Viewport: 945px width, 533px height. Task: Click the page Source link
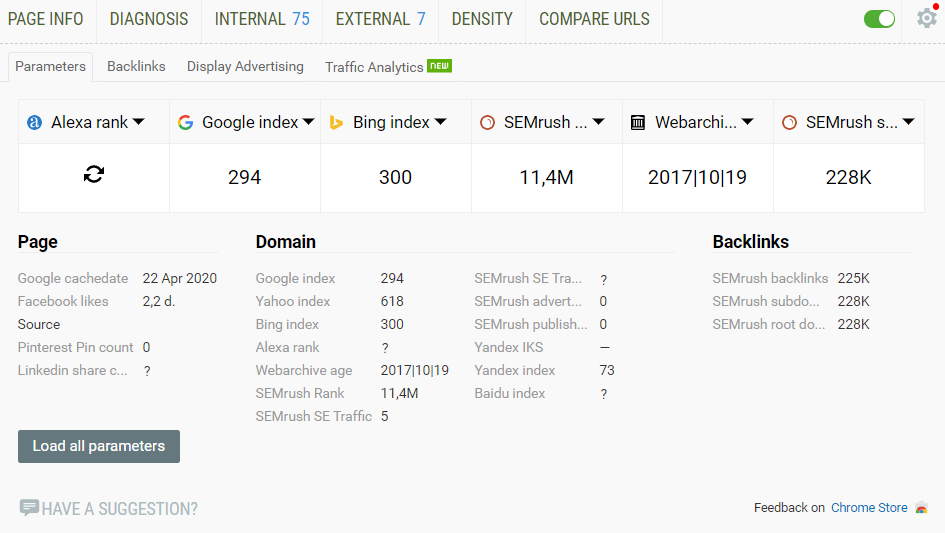coord(39,324)
